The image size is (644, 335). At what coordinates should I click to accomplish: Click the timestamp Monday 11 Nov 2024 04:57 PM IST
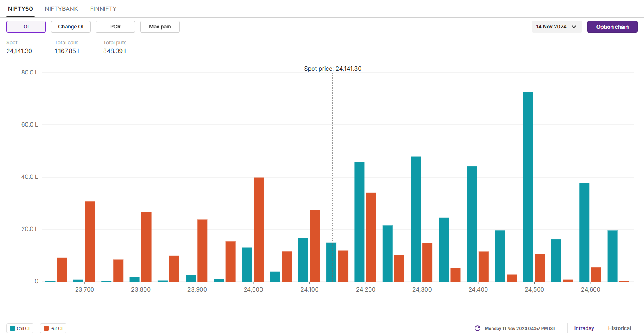click(520, 329)
